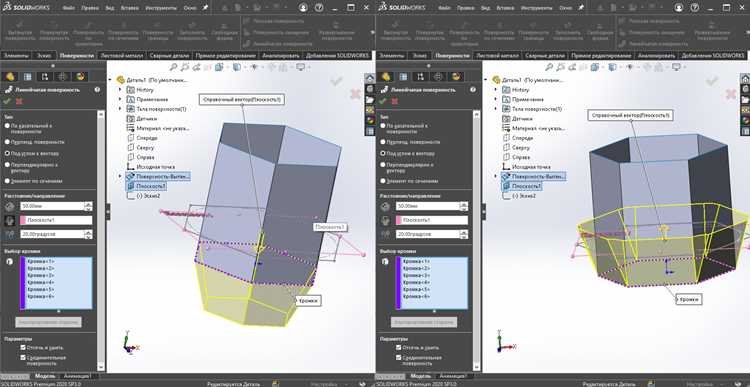Click 50.00мм distance field in right window
The image size is (750, 387).
click(x=428, y=206)
